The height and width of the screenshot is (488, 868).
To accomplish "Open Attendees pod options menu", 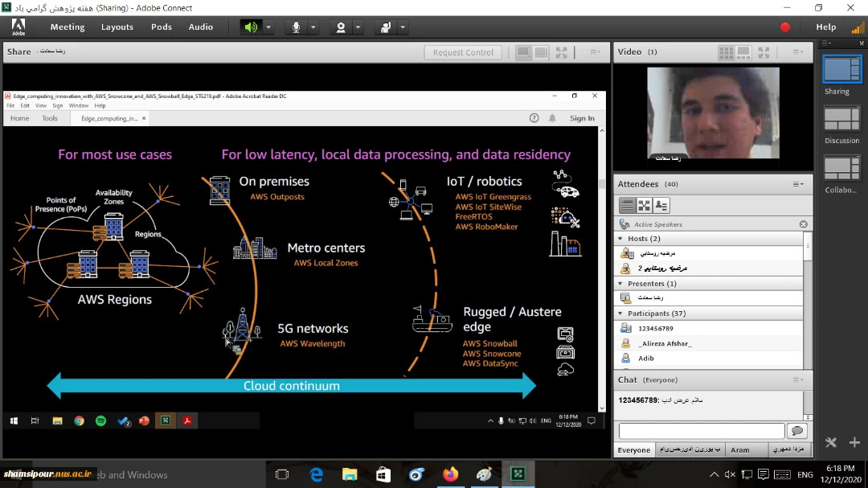I will tap(798, 184).
